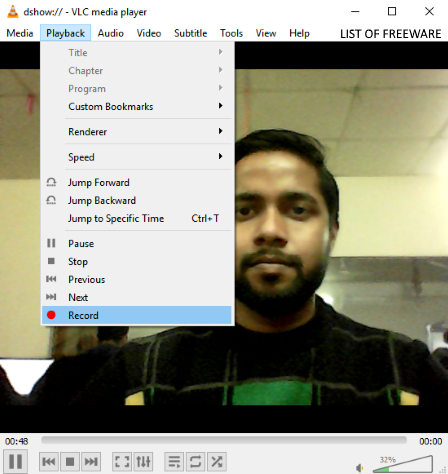Open the Tools menu
This screenshot has width=448, height=474.
coord(231,33)
